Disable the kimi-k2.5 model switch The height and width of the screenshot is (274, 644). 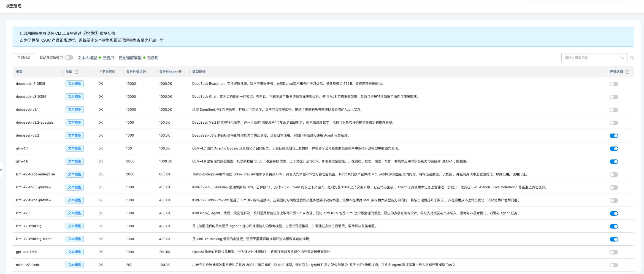click(x=614, y=213)
